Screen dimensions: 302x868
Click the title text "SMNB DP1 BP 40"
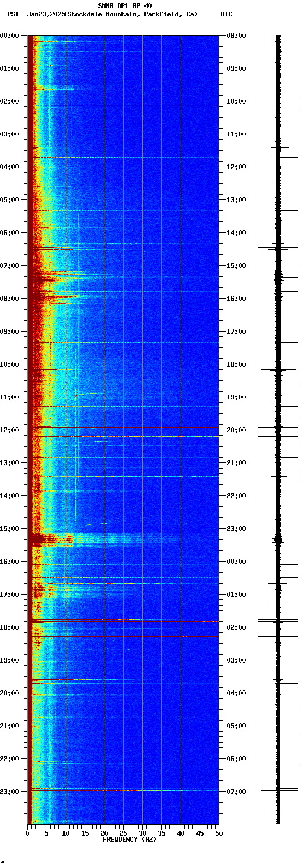[x=125, y=6]
